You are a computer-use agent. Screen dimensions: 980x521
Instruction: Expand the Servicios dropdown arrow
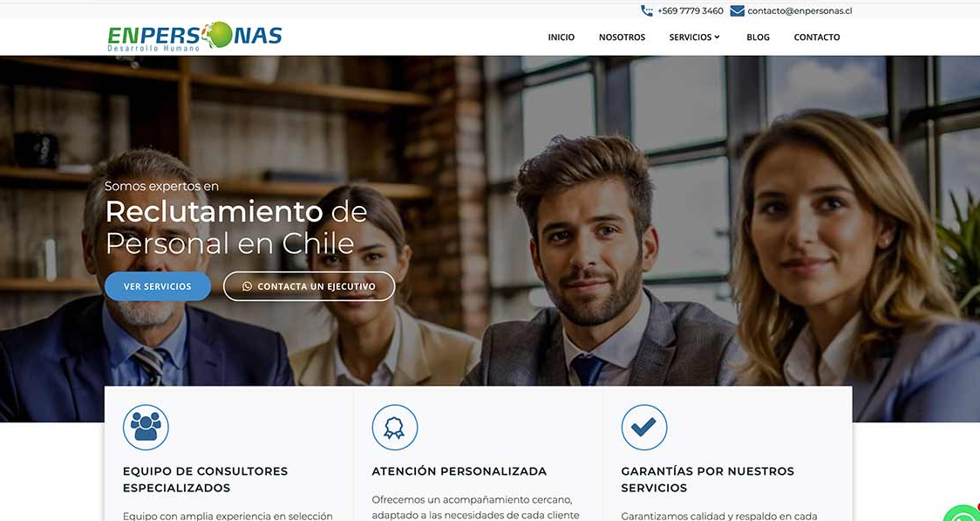point(717,37)
